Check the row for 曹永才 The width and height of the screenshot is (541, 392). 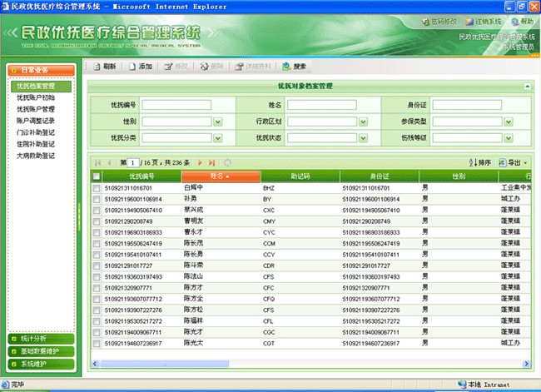click(97, 232)
